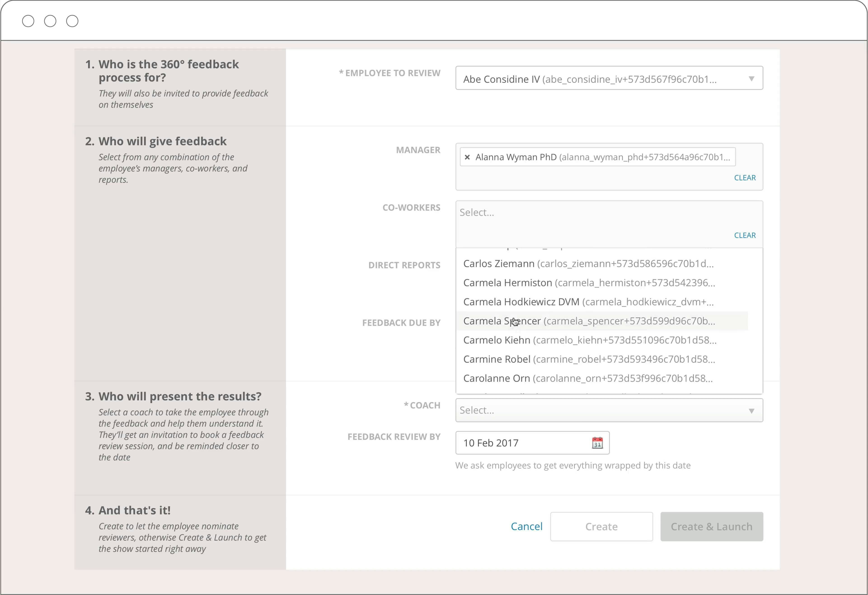
Task: Open the Co-Workers selection dropdown
Action: point(608,212)
